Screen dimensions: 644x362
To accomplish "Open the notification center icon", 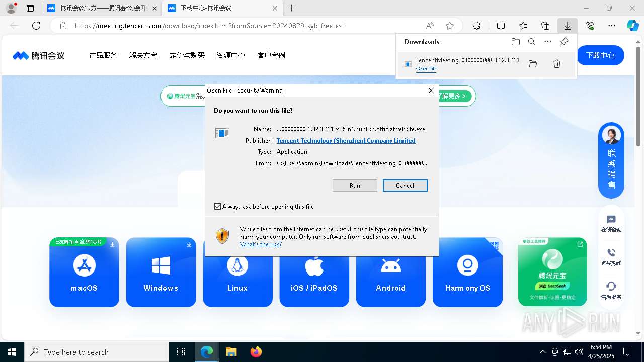I will (x=627, y=352).
